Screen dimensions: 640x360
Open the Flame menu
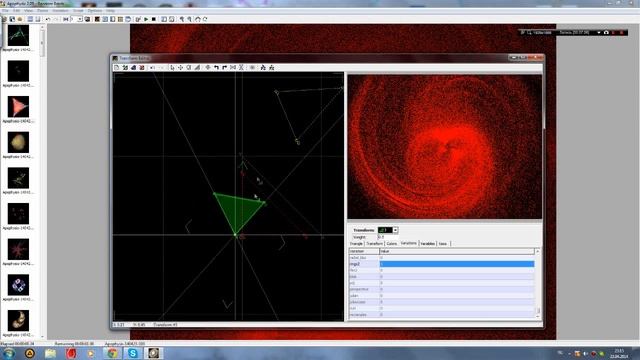[x=42, y=11]
